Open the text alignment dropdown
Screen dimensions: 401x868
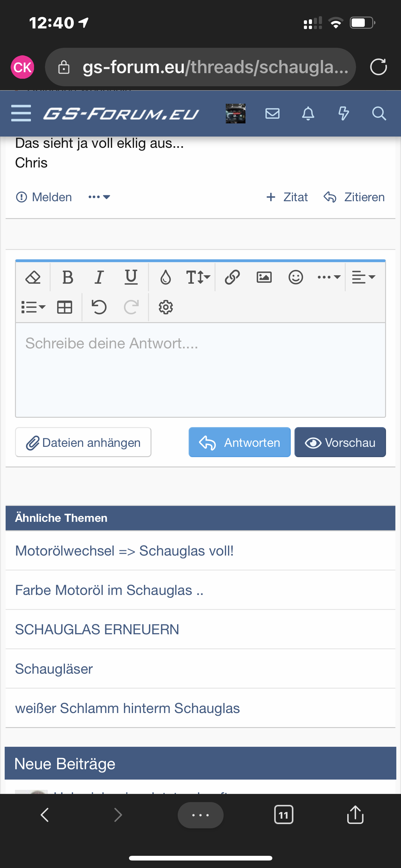click(363, 277)
